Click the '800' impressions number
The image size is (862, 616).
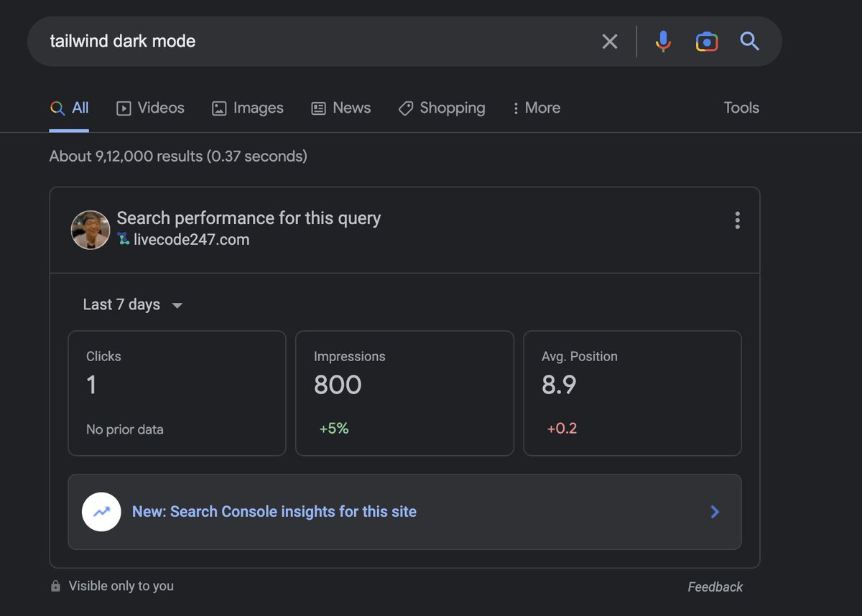(338, 386)
